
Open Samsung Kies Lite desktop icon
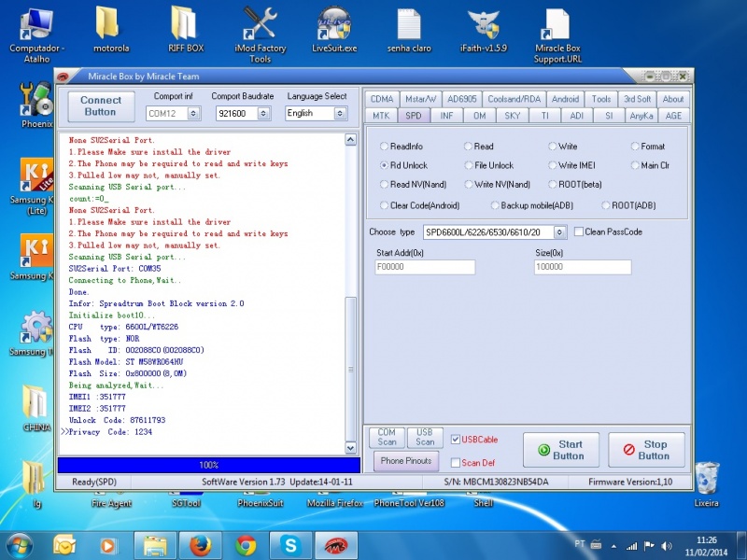[x=36, y=187]
